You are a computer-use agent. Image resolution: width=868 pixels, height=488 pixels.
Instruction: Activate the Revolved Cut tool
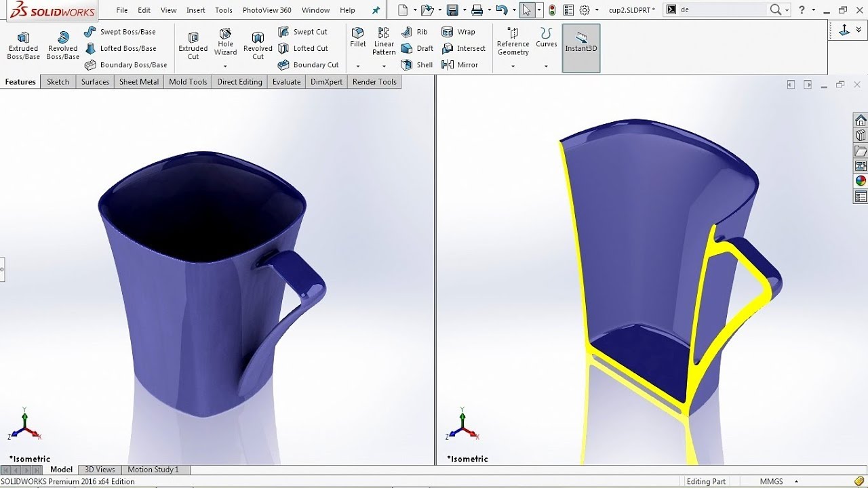click(258, 46)
